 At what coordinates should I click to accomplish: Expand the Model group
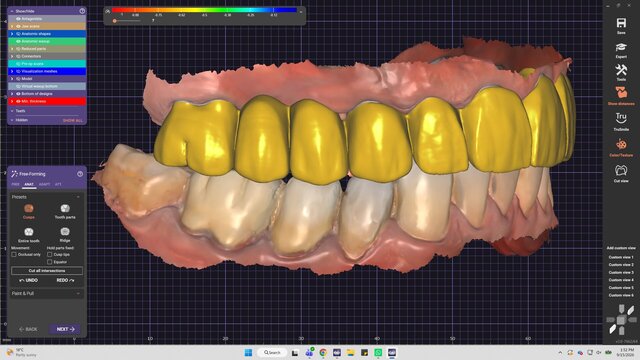(x=12, y=79)
